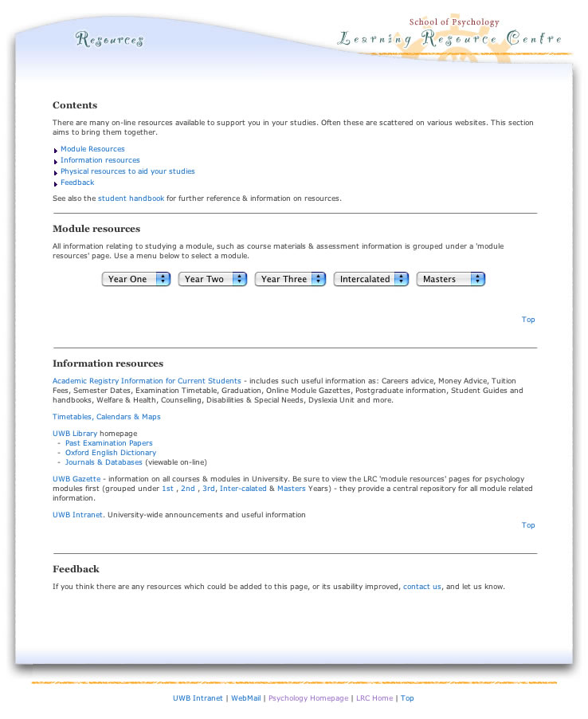Expand the Year Two module menu
The height and width of the screenshot is (719, 588).
[213, 279]
